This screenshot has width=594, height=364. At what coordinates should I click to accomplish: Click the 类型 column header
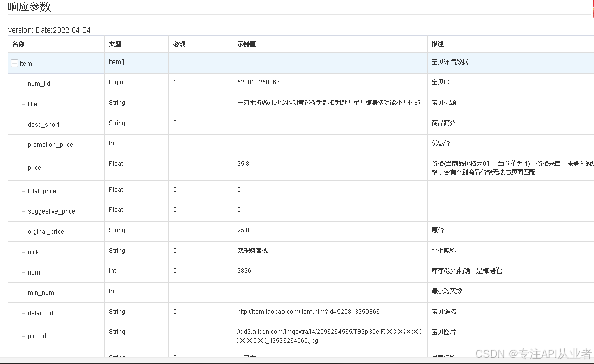pos(114,44)
